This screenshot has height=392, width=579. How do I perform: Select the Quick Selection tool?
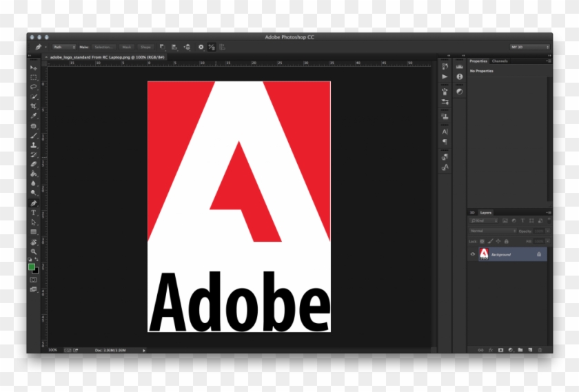tap(34, 96)
